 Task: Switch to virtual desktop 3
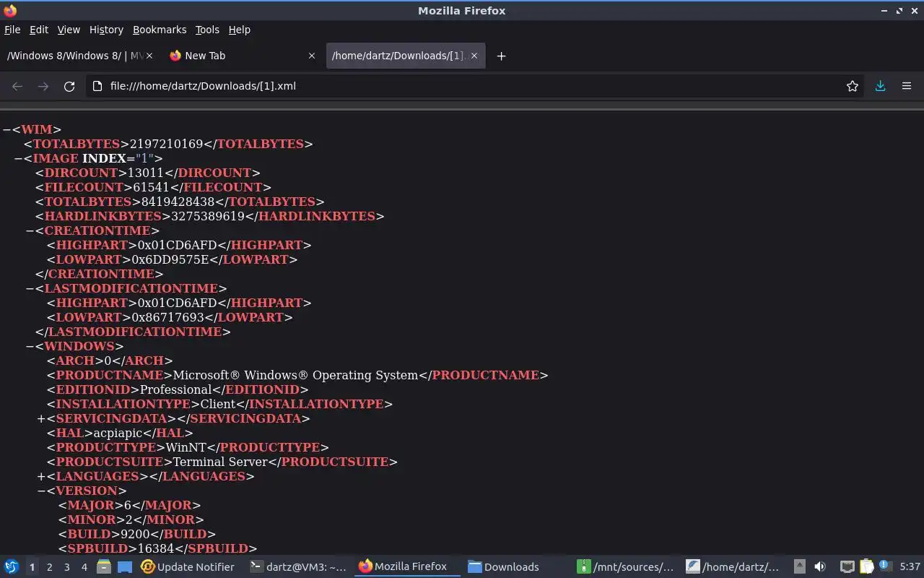click(66, 567)
